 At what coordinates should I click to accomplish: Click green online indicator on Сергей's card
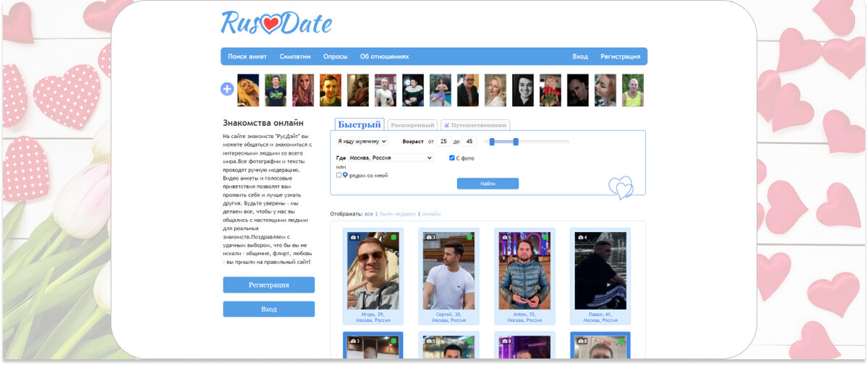coord(469,237)
